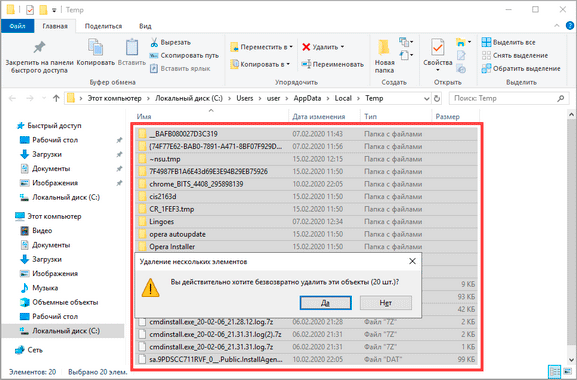Image resolution: width=577 pixels, height=380 pixels.
Task: Open the Поделиться ribbon tab
Action: tap(103, 26)
